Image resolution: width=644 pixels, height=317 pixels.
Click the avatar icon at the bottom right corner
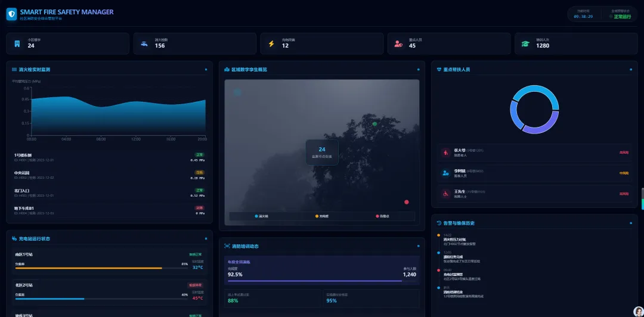638,311
